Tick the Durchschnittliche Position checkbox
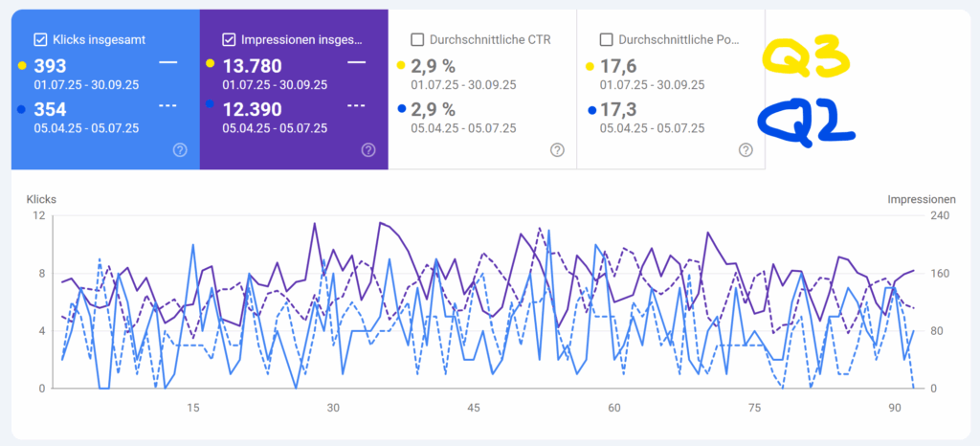Screen dimensions: 980x446 [606, 39]
